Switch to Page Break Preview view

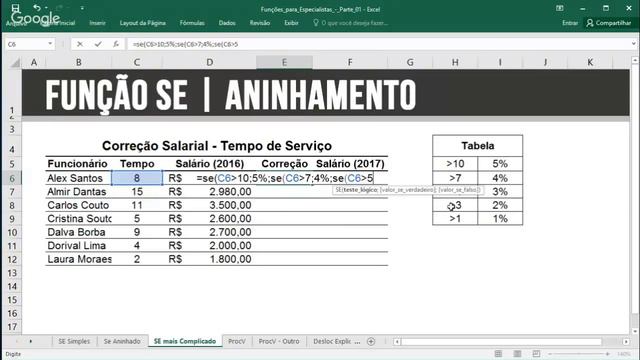[536, 354]
